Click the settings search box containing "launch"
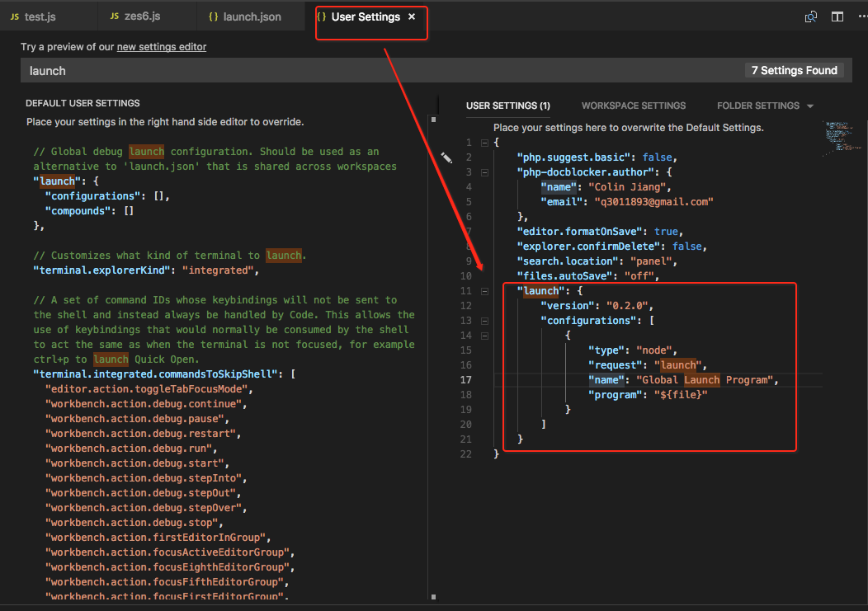Image resolution: width=868 pixels, height=611 pixels. (x=371, y=71)
